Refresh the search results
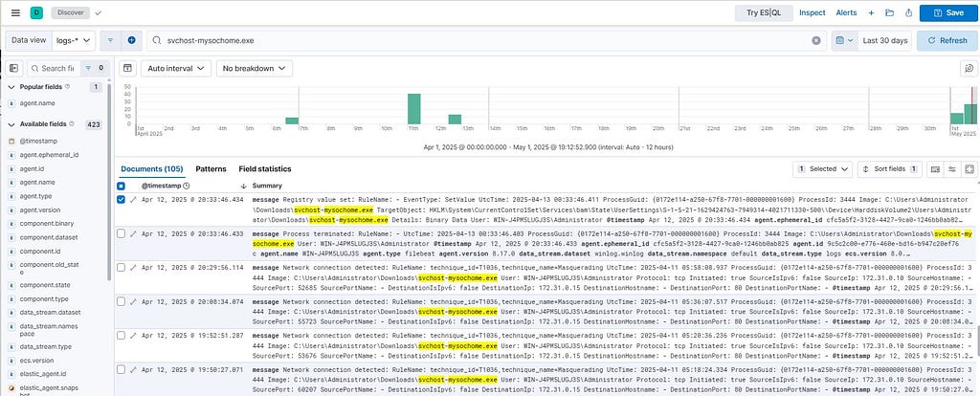980x396 pixels. (x=947, y=40)
